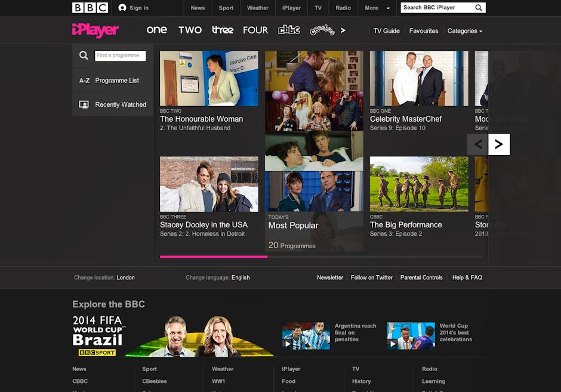Open the Categories dropdown
The width and height of the screenshot is (561, 392).
tap(464, 30)
